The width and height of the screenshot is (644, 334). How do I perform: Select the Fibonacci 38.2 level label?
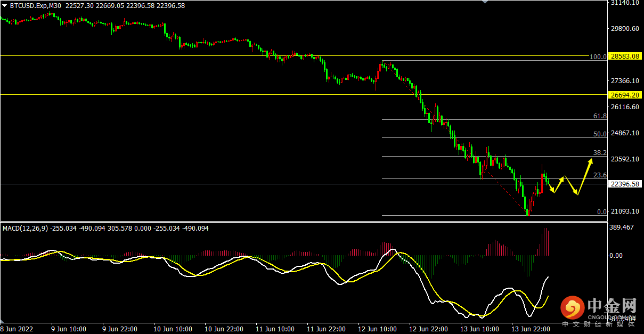[x=600, y=152]
